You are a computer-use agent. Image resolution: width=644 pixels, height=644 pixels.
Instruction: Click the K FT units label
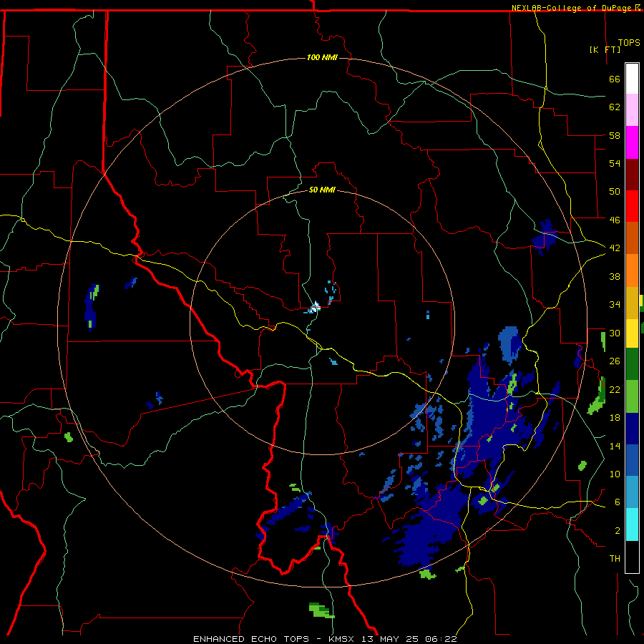[605, 49]
